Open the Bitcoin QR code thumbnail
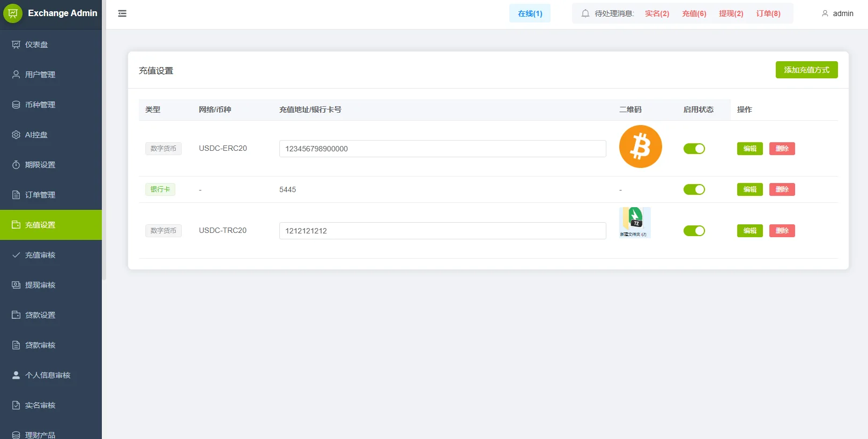This screenshot has height=439, width=868. 640,147
